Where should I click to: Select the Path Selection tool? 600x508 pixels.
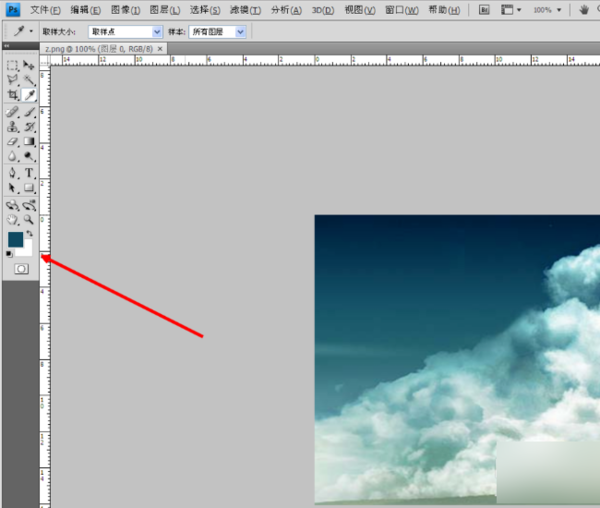(12, 188)
